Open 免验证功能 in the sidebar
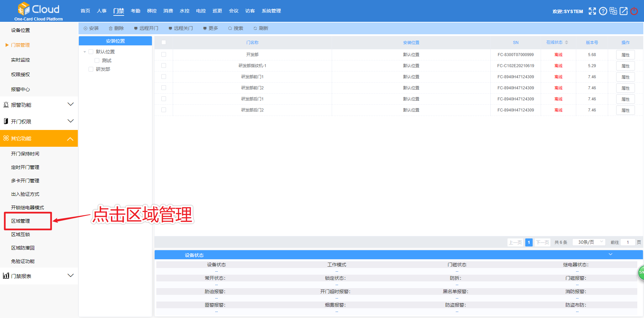The image size is (644, 318). 23,261
